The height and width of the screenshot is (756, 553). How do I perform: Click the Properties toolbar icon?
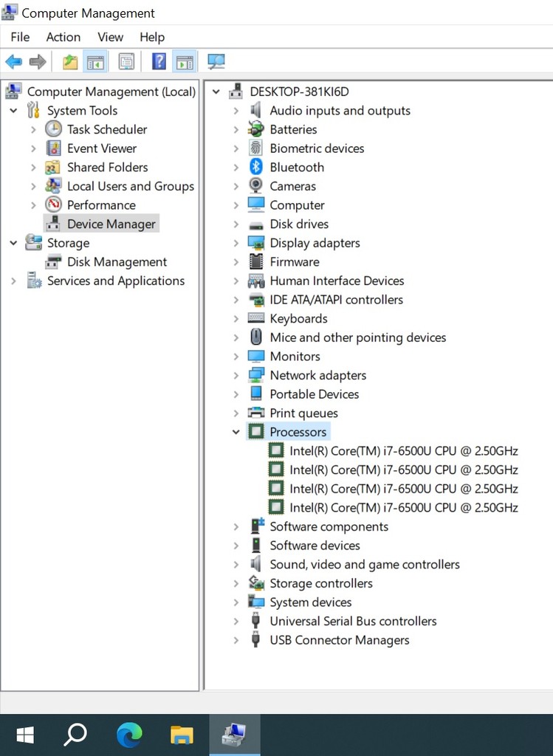tap(126, 61)
